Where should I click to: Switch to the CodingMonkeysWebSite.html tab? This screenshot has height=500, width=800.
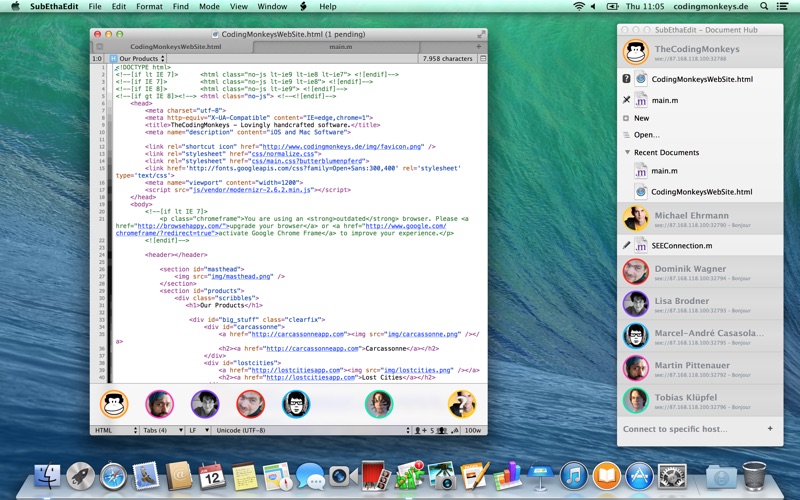[x=176, y=46]
